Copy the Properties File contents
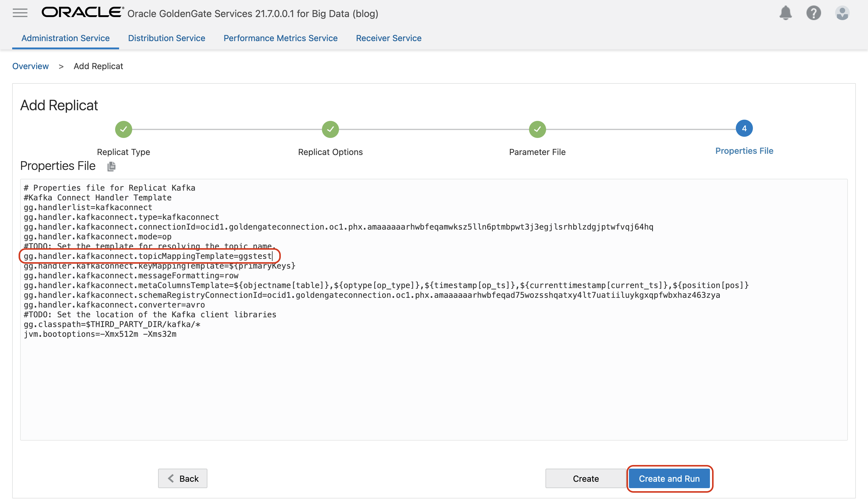This screenshot has width=868, height=500. click(x=111, y=166)
